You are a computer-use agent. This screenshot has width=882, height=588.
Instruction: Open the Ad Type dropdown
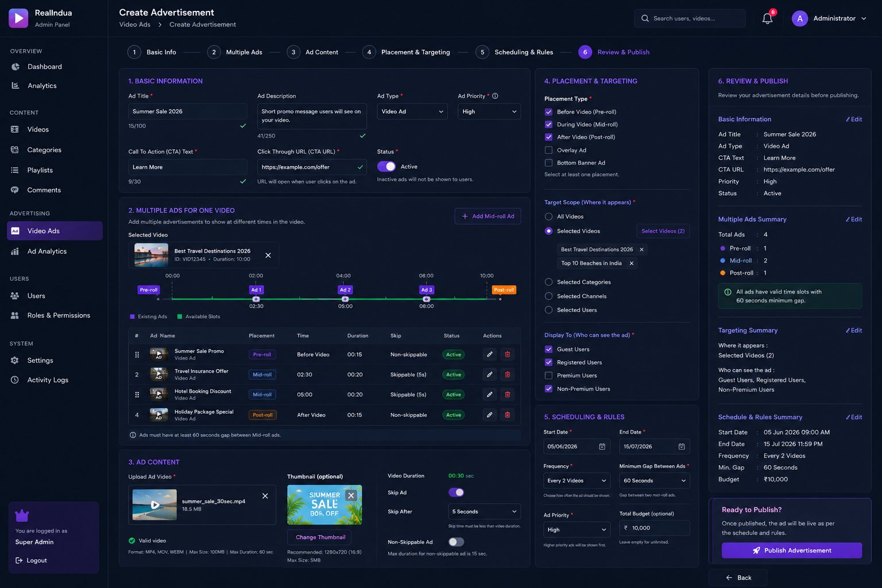pos(412,111)
